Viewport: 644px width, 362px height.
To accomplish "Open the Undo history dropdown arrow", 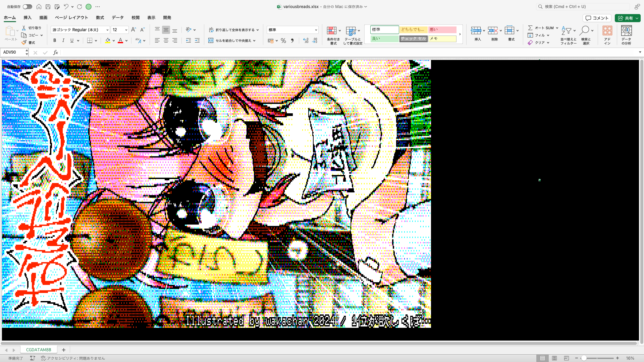I will [x=72, y=7].
